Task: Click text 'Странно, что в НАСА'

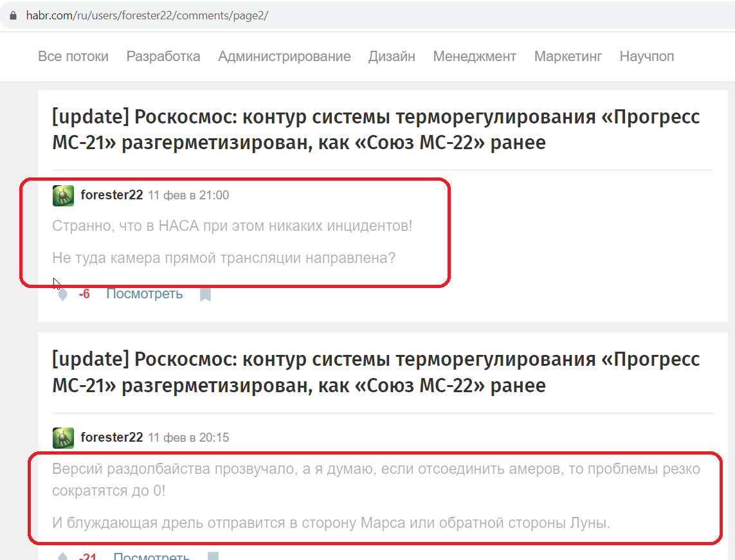Action: tap(125, 226)
